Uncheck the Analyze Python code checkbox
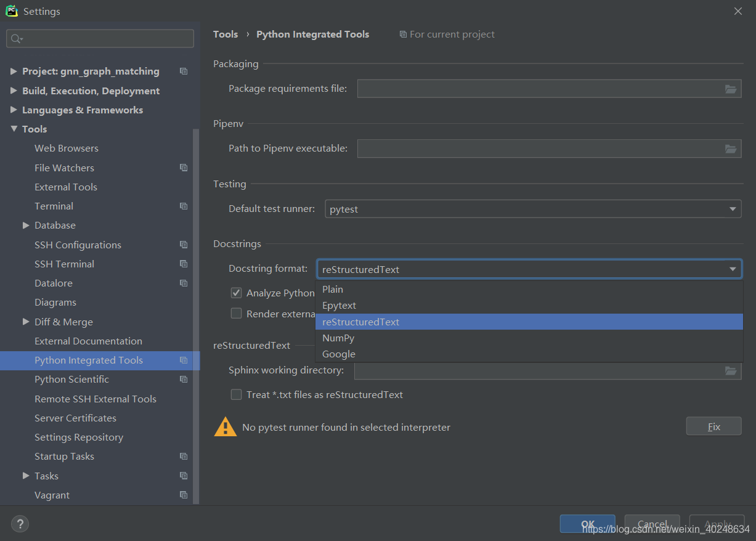This screenshot has height=541, width=756. [x=236, y=293]
